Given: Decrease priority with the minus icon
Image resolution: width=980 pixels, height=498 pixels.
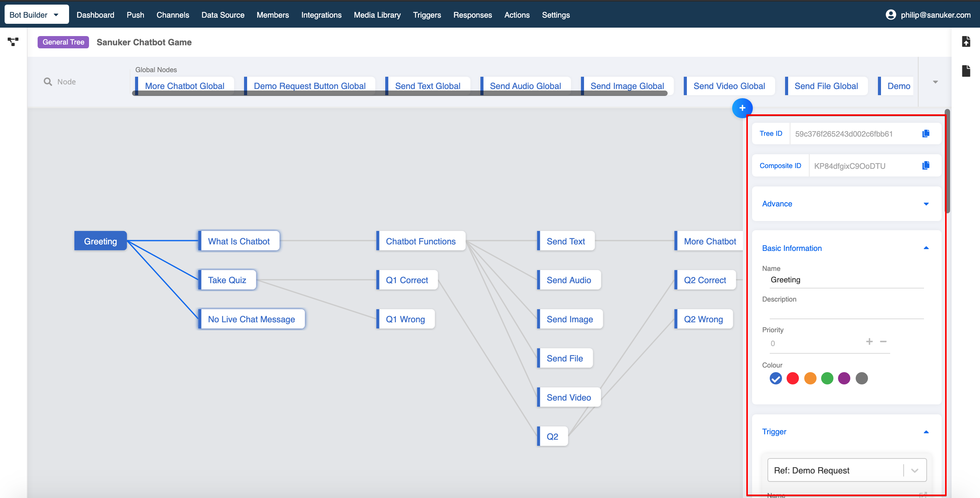Looking at the screenshot, I should pyautogui.click(x=883, y=341).
